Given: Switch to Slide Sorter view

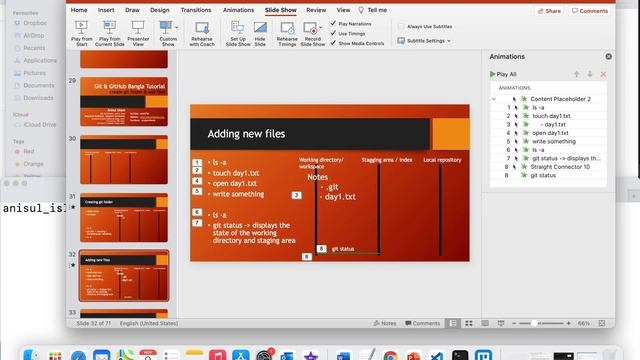Looking at the screenshot, I should (x=469, y=323).
